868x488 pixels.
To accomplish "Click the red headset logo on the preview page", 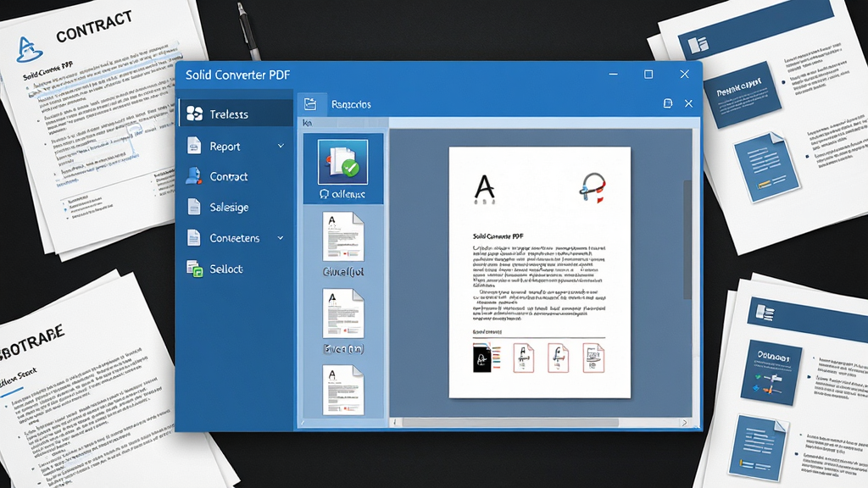I will coord(593,187).
